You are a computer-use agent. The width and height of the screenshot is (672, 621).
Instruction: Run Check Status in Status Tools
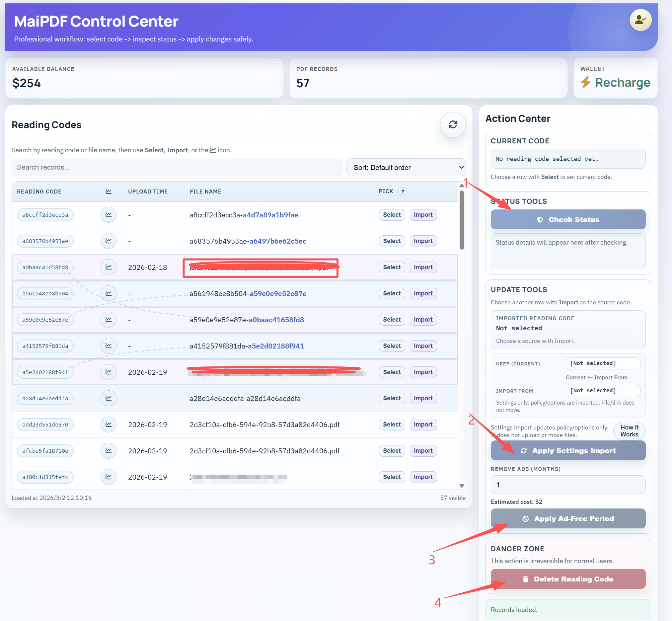pyautogui.click(x=567, y=219)
